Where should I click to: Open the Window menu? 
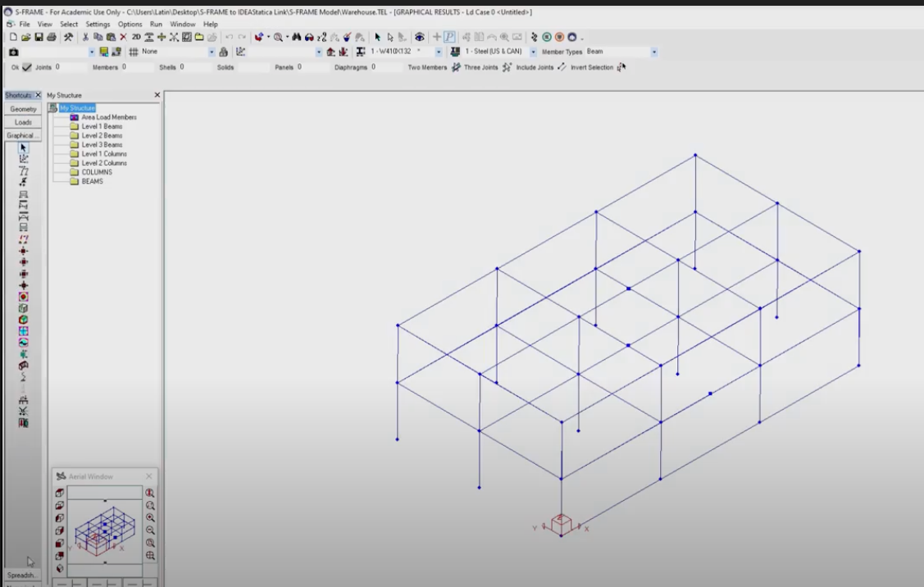coord(183,24)
